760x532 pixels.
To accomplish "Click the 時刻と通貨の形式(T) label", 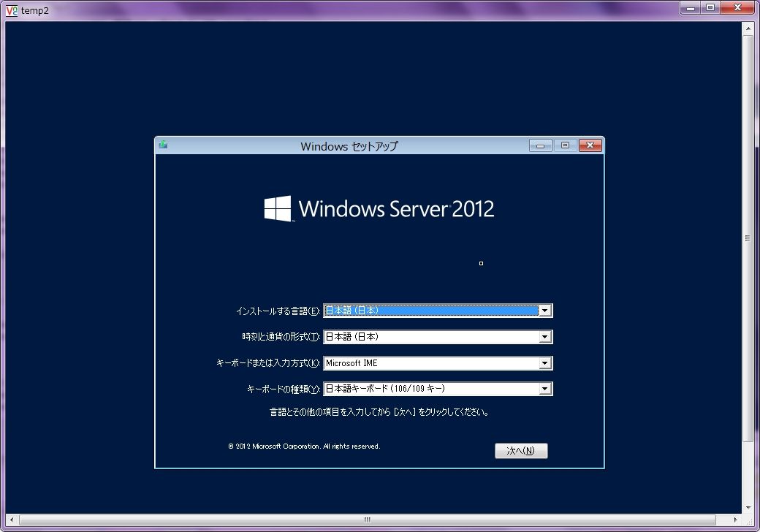I will (281, 337).
